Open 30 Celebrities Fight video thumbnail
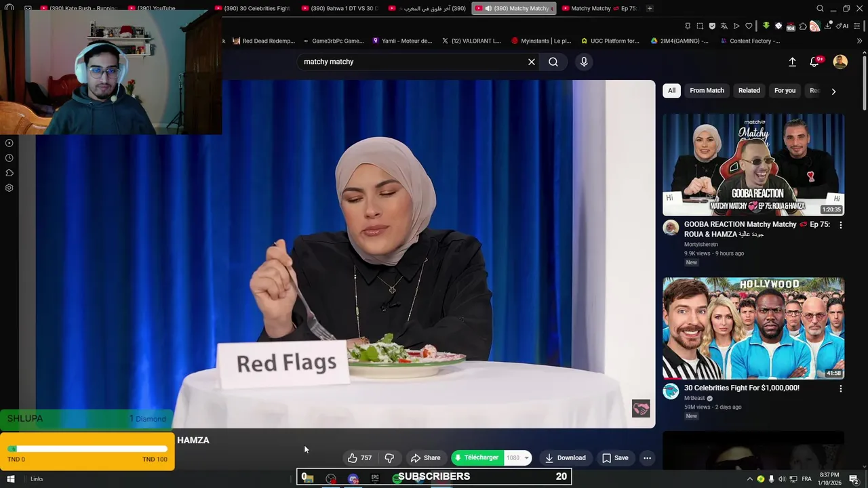The image size is (868, 488). [753, 328]
